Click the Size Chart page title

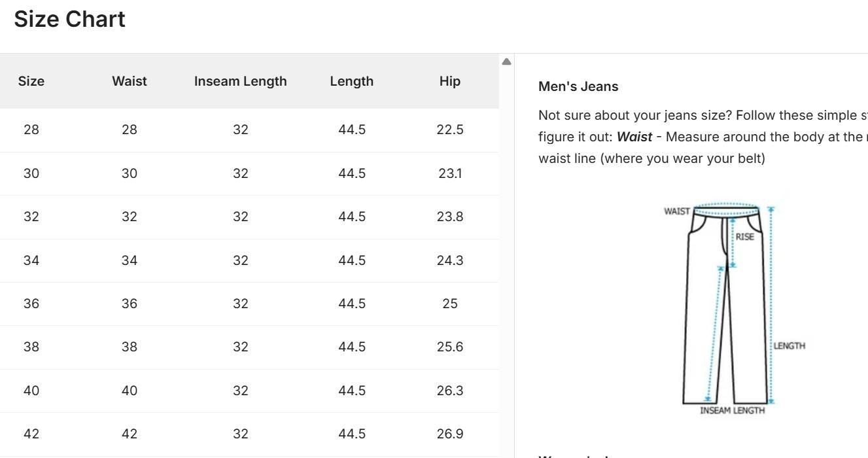click(x=69, y=19)
